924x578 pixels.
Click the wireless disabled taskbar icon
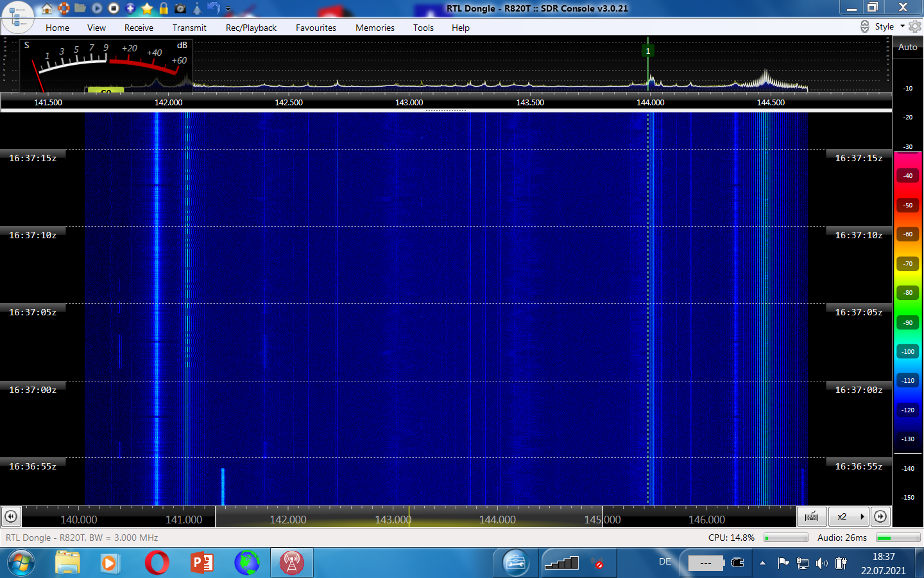point(597,563)
